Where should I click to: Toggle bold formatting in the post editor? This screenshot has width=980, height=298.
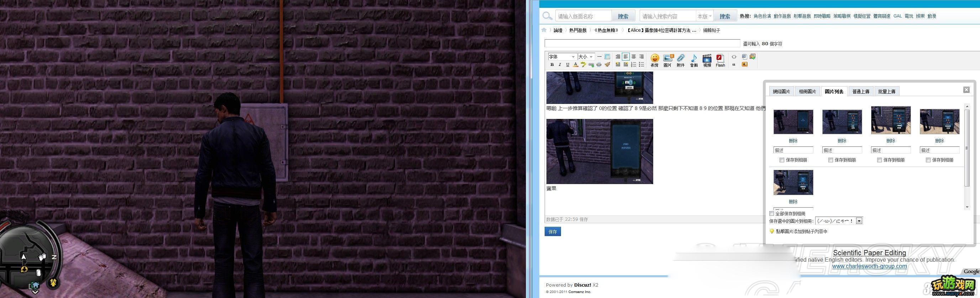pyautogui.click(x=552, y=65)
